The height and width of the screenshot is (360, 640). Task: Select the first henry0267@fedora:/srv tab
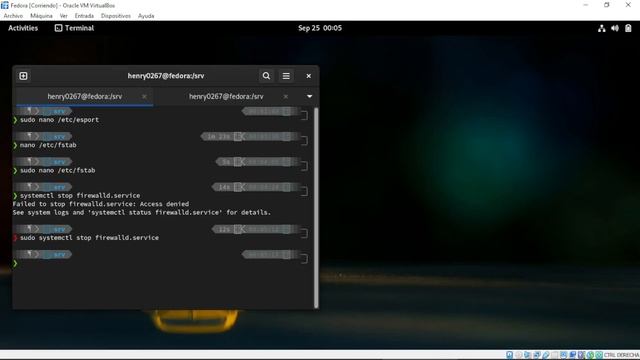pyautogui.click(x=84, y=97)
